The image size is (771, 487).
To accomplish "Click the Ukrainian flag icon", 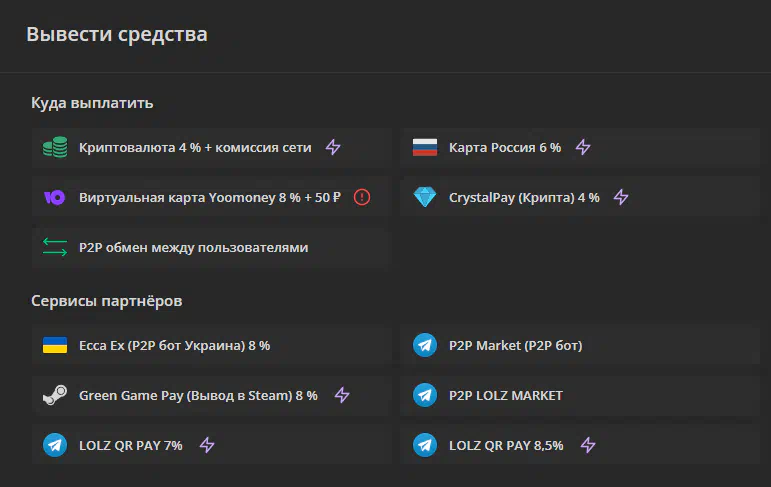I will (55, 345).
